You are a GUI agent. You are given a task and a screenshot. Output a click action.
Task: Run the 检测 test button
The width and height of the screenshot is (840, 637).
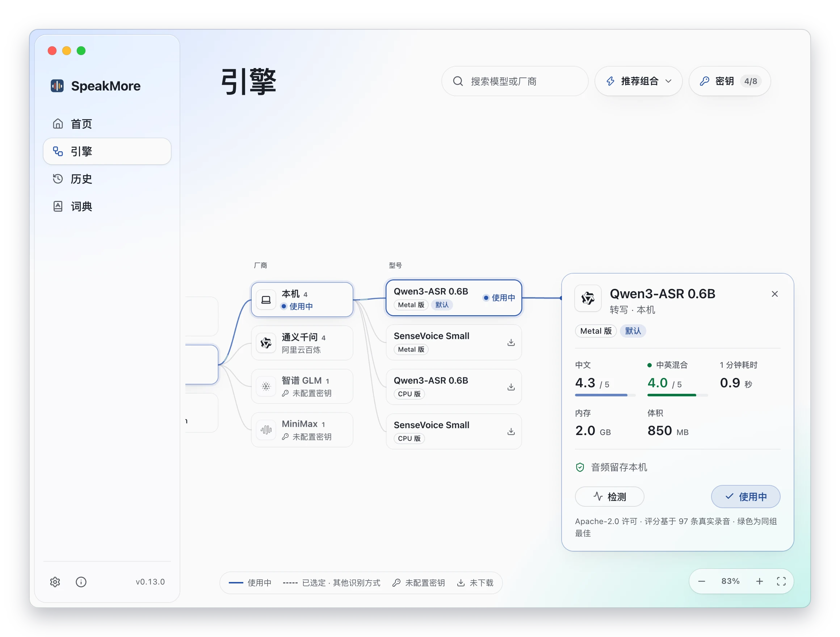pos(609,496)
